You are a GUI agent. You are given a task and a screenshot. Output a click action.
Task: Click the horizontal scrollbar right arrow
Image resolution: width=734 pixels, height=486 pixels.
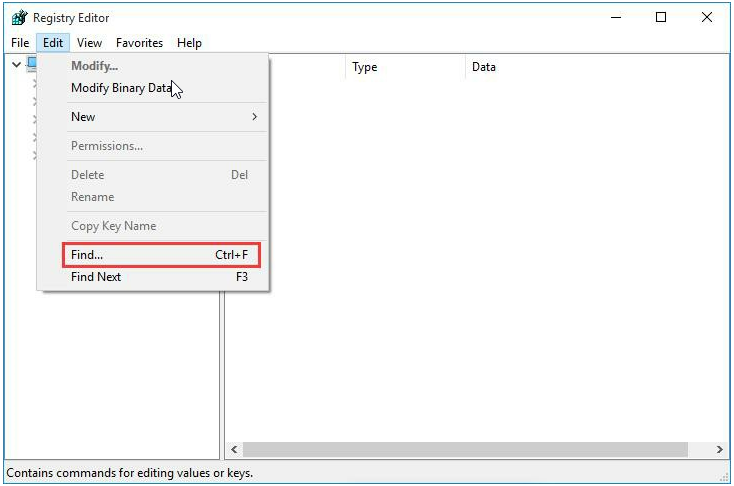719,449
